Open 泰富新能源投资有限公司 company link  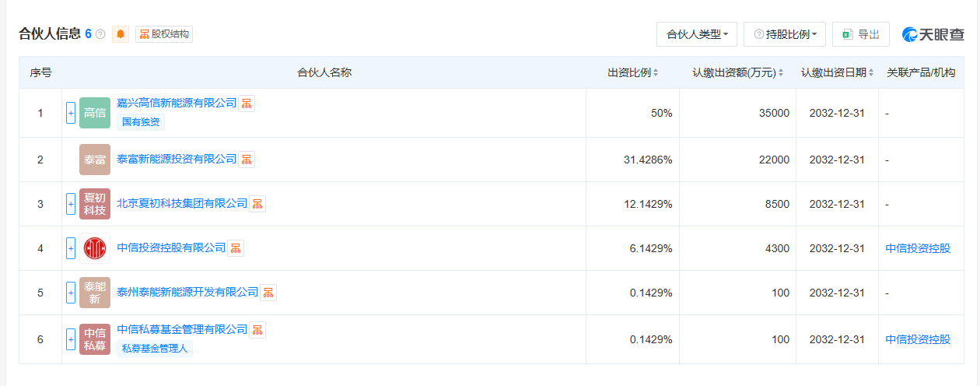tap(177, 159)
